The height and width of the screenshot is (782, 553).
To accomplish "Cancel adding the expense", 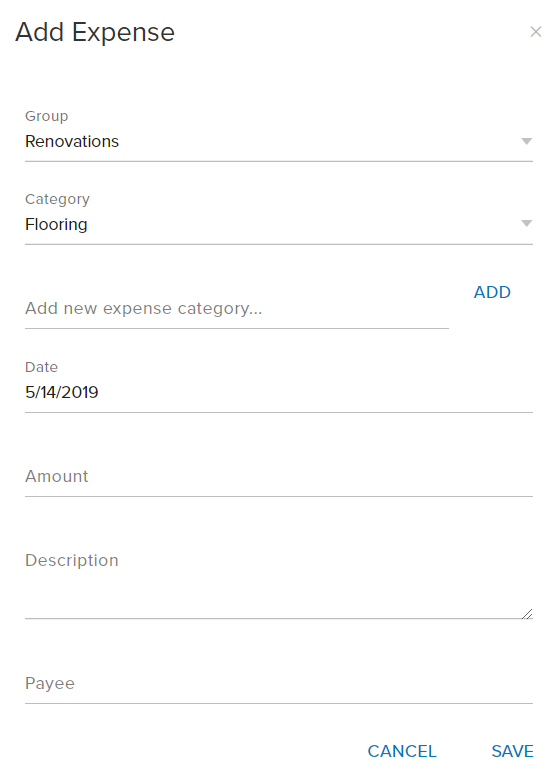I will pos(402,751).
